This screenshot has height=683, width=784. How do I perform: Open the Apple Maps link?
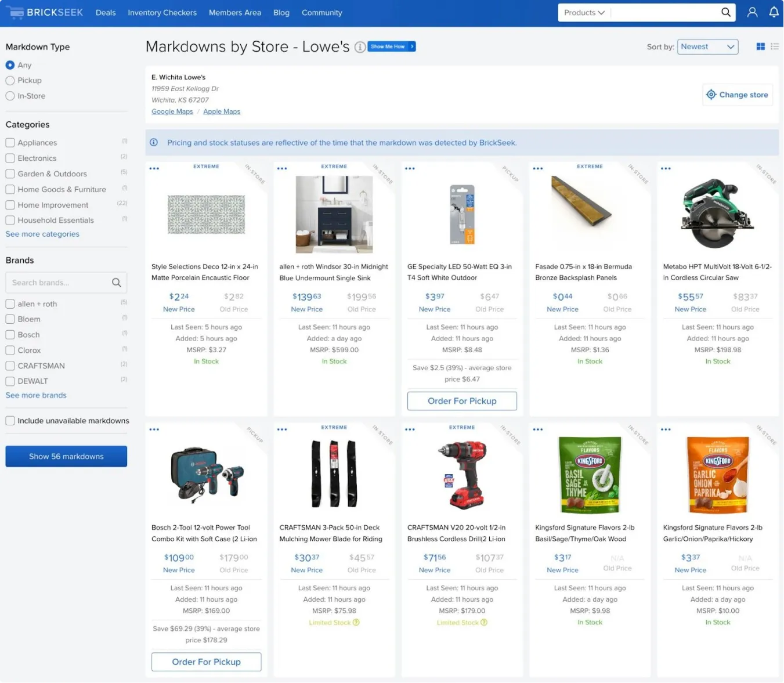(x=222, y=111)
